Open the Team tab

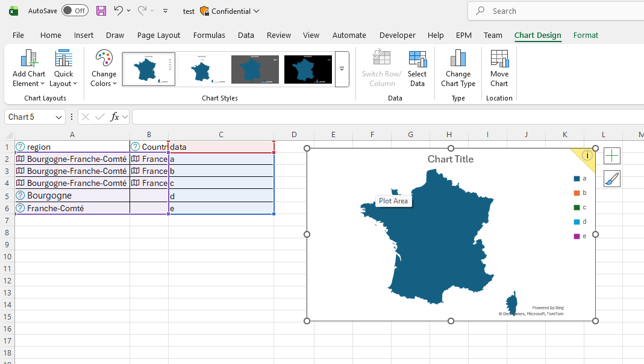pyautogui.click(x=493, y=35)
